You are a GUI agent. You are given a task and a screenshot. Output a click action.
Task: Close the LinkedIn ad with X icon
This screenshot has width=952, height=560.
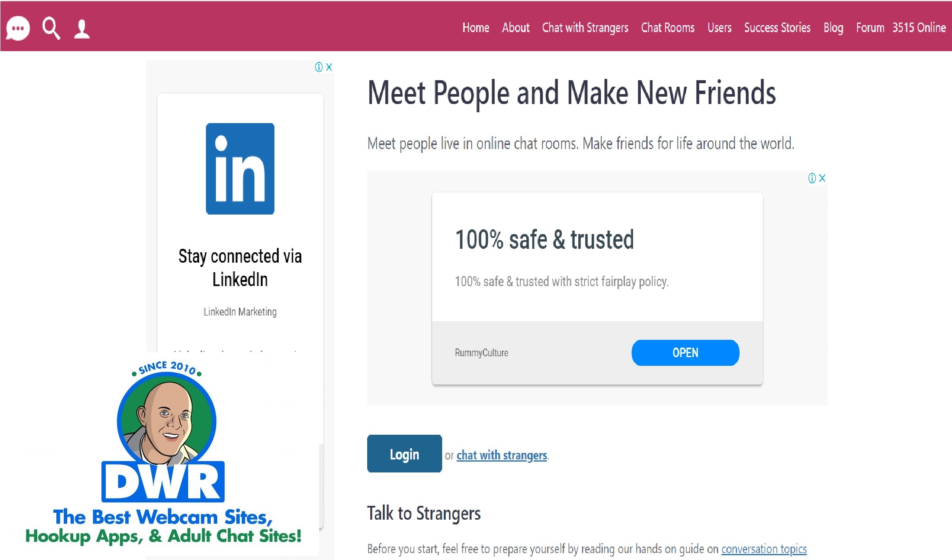pyautogui.click(x=329, y=67)
